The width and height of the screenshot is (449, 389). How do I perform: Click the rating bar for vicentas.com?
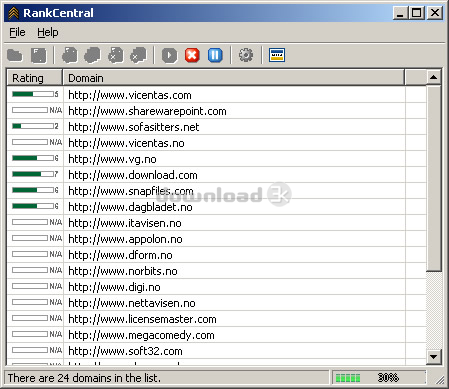(x=33, y=94)
